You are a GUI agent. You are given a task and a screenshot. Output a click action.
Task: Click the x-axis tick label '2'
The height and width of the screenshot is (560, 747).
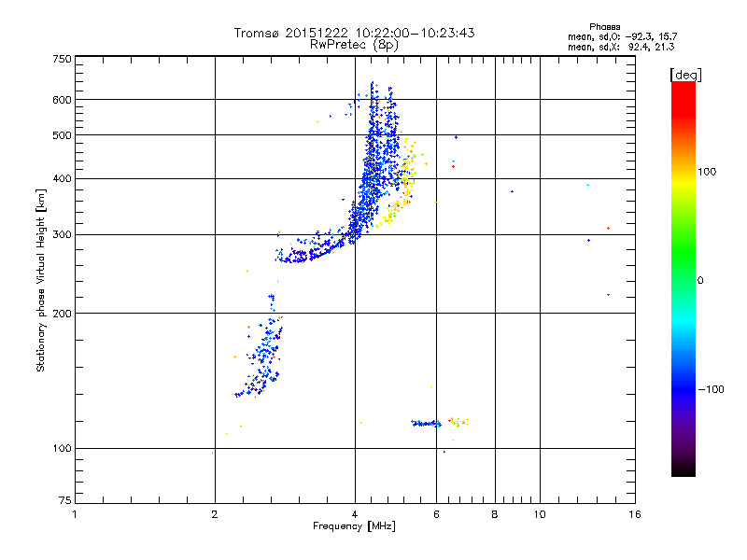click(215, 514)
